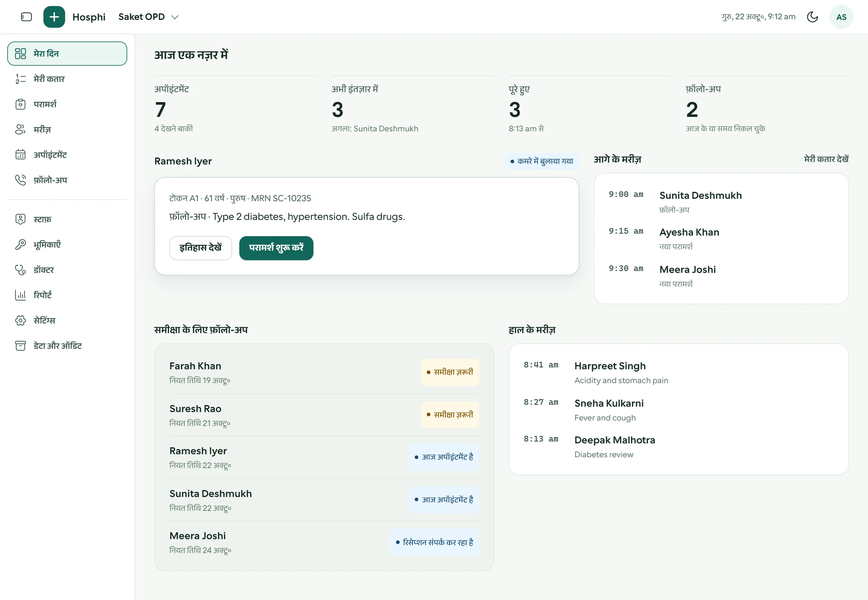Click इतिहास देखें button
This screenshot has height=600, width=868.
200,248
